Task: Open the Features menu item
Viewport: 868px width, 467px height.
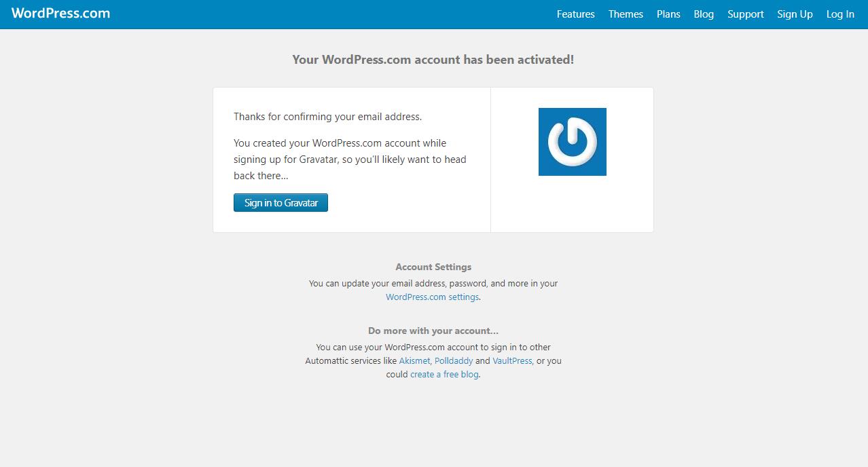Action: point(575,14)
